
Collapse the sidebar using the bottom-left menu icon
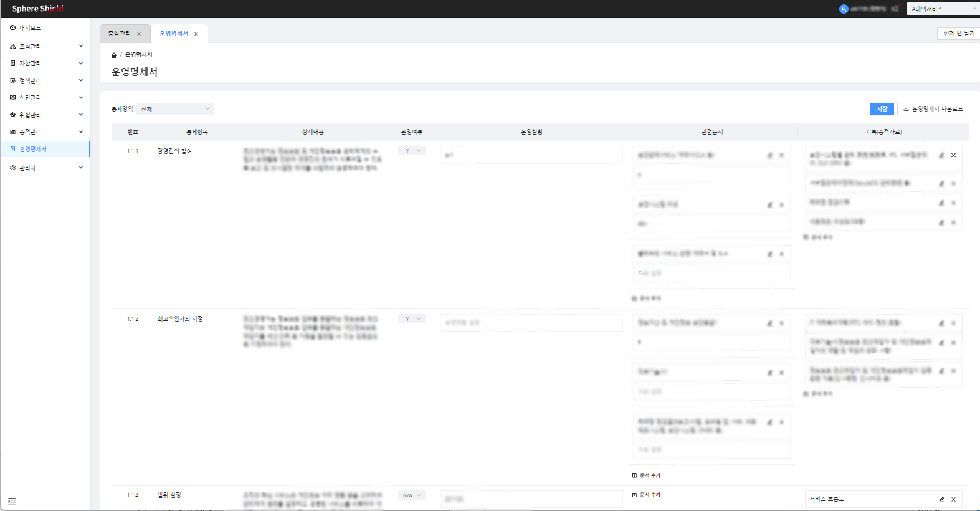click(x=12, y=501)
